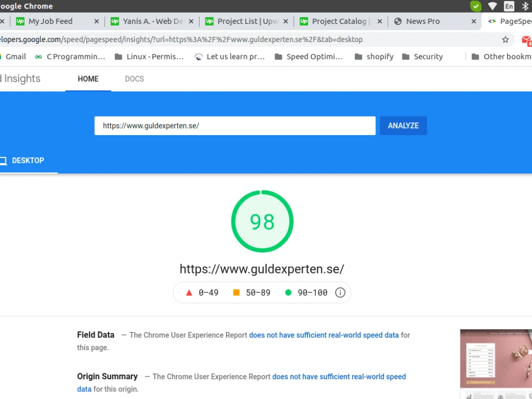Close the Project Catalog tab

pos(380,21)
